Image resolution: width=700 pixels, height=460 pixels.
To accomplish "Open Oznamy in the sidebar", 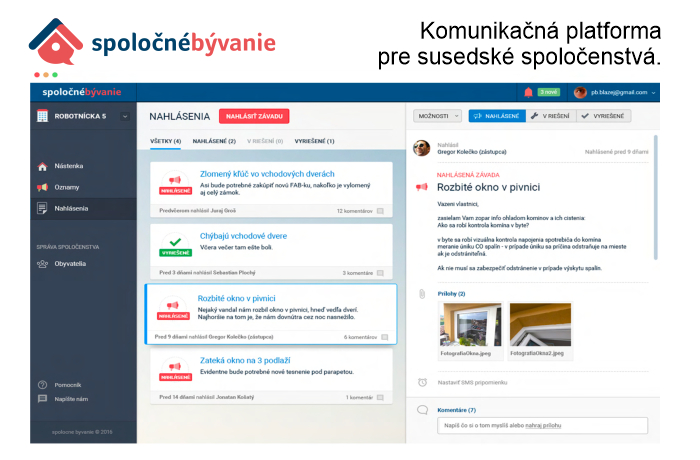I will [x=67, y=187].
